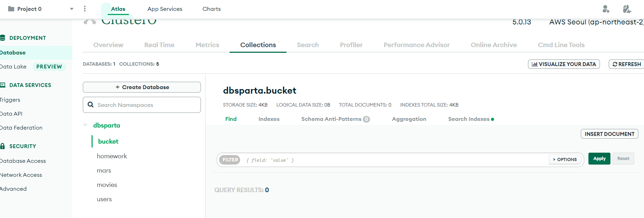Click into the filter query field
Viewport: 644px width, 218px height.
click(395, 160)
